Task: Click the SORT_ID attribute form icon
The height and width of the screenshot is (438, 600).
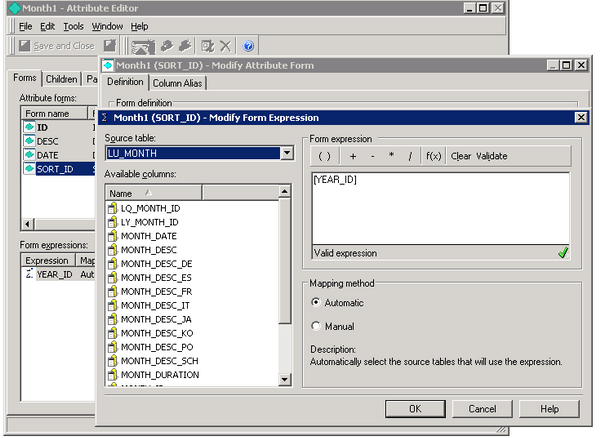Action: click(29, 169)
